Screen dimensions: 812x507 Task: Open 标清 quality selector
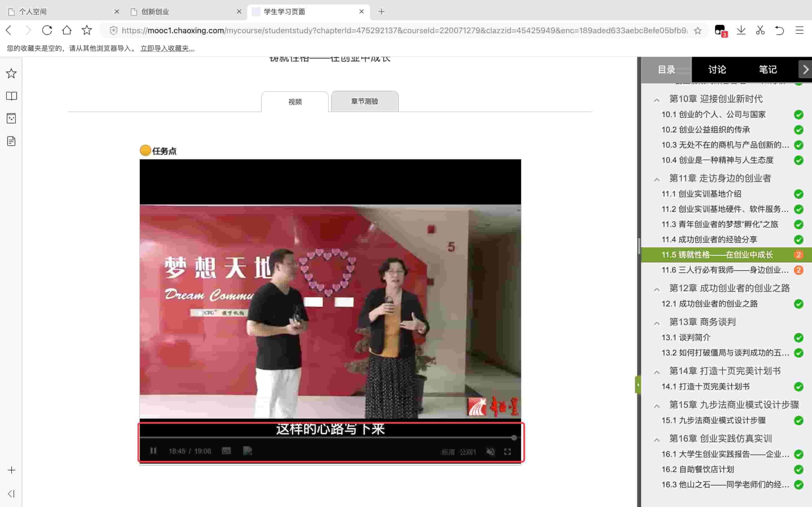[448, 452]
